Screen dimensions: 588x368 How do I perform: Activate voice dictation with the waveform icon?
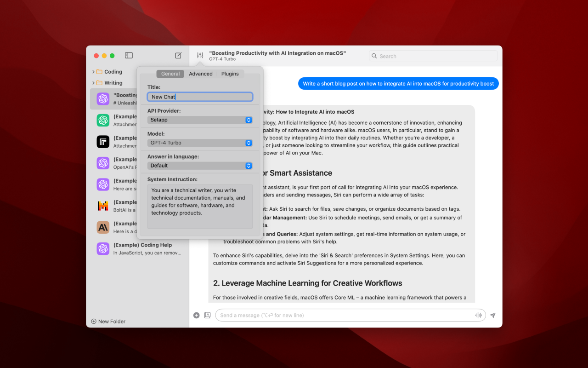click(478, 315)
